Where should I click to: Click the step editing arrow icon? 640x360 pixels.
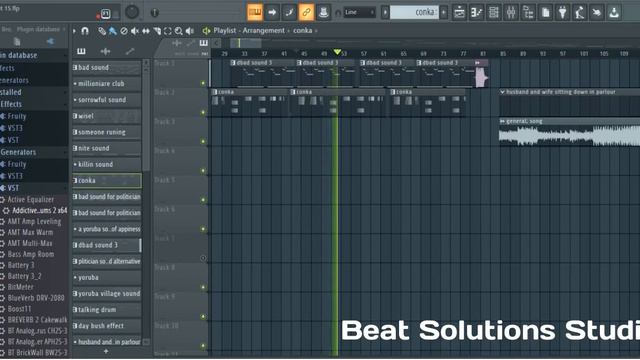(x=272, y=12)
